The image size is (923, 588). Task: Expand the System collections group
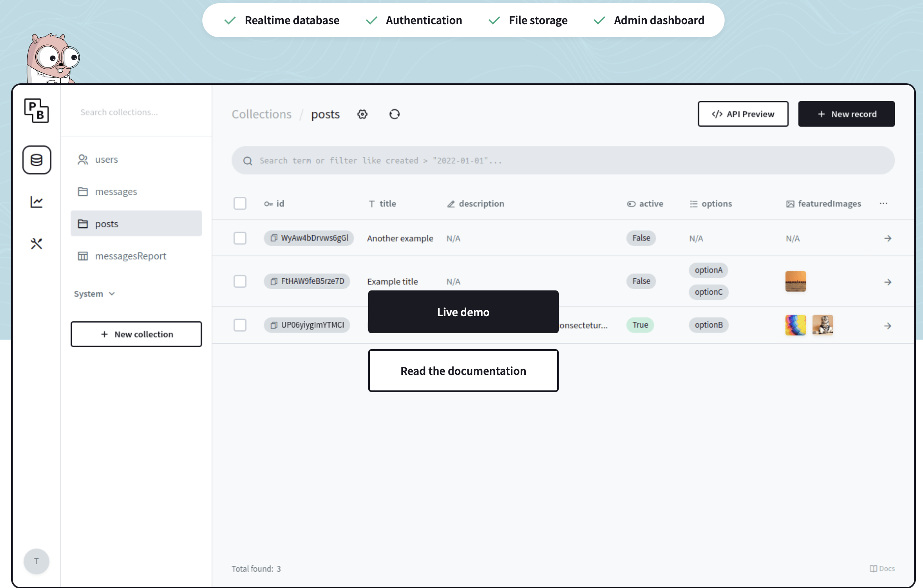[94, 294]
